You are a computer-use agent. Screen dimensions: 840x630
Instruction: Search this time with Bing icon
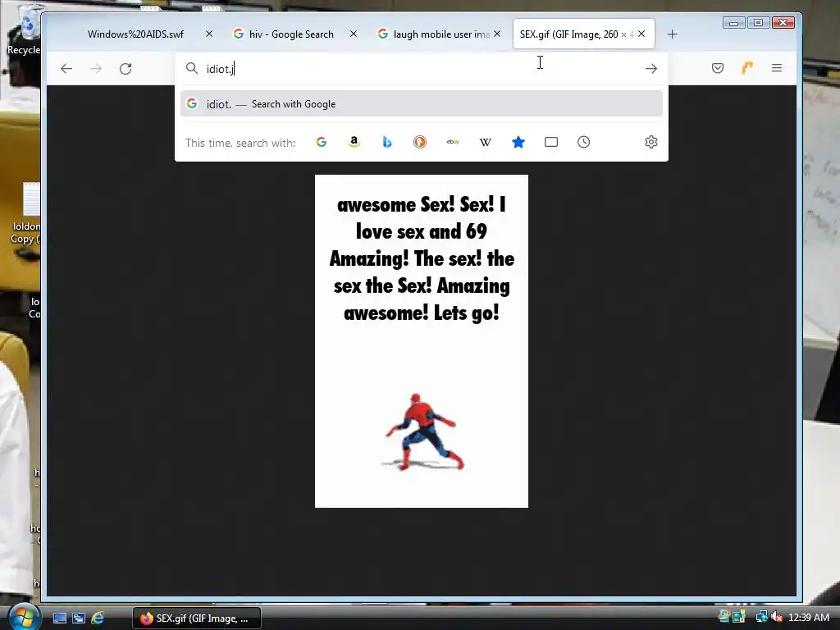(x=387, y=142)
